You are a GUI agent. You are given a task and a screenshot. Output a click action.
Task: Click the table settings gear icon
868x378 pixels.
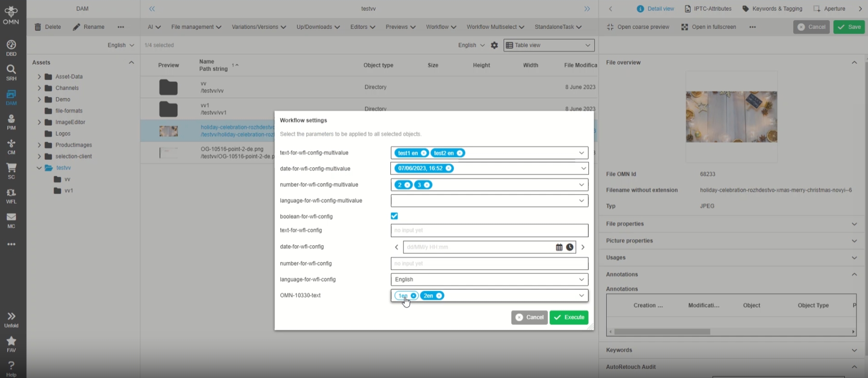[x=494, y=45]
